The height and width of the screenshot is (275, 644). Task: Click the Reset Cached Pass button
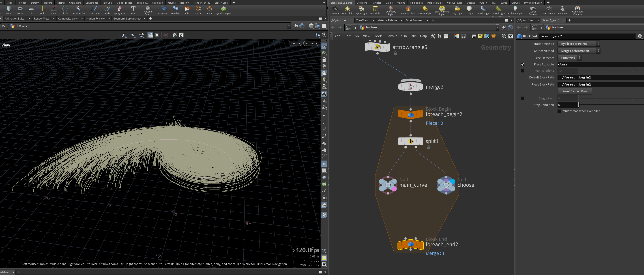pos(575,91)
